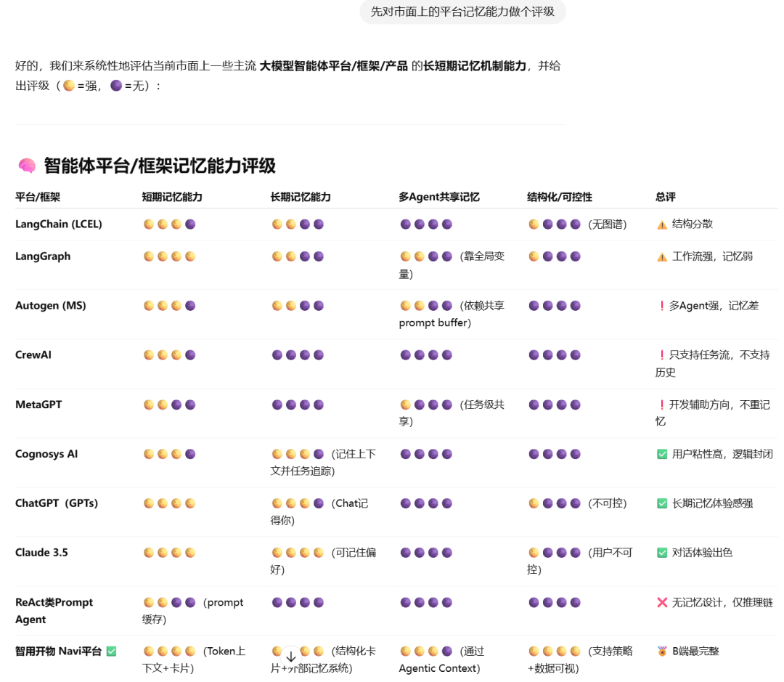
Task: Click the 长期记忆能力 column header
Action: coord(301,197)
